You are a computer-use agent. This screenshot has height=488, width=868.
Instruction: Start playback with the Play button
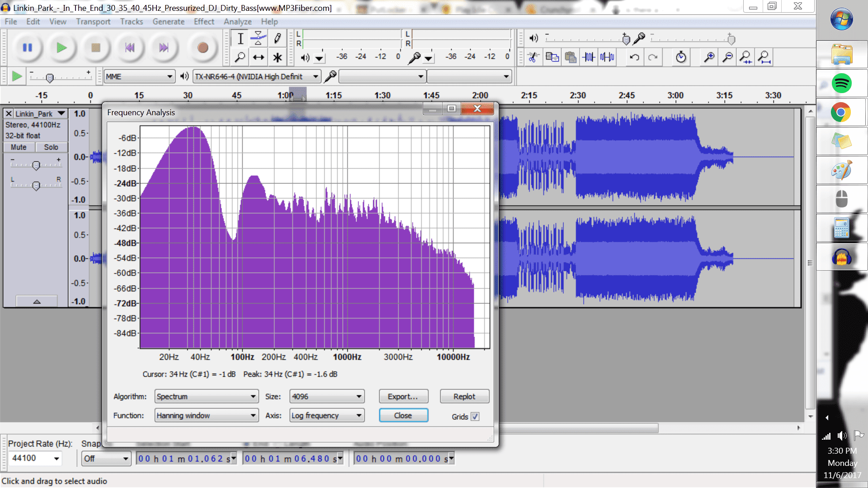(61, 47)
